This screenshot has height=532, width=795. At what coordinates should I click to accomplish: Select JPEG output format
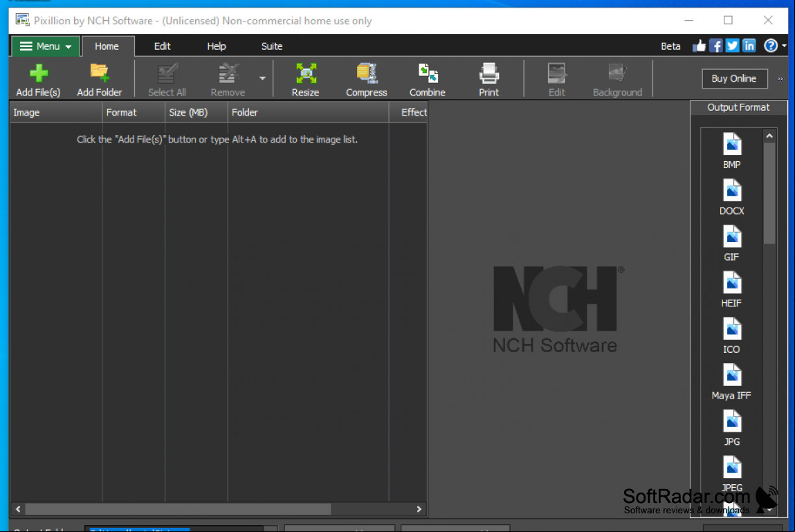pyautogui.click(x=731, y=474)
